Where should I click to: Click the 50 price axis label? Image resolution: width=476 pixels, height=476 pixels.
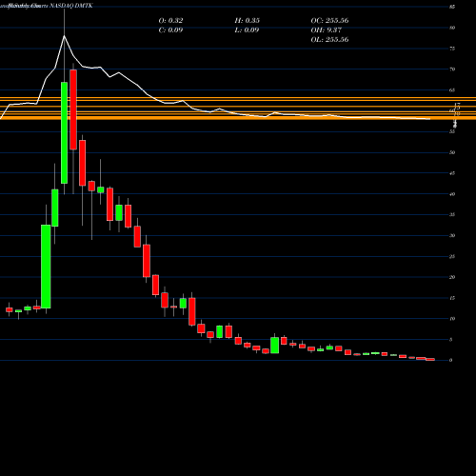click(452, 152)
